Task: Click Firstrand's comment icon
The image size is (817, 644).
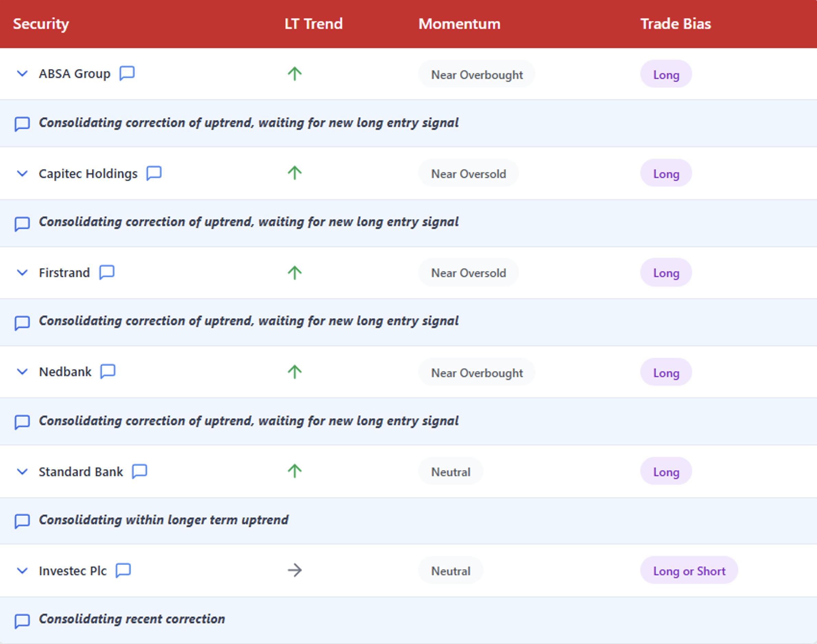Action: tap(107, 272)
